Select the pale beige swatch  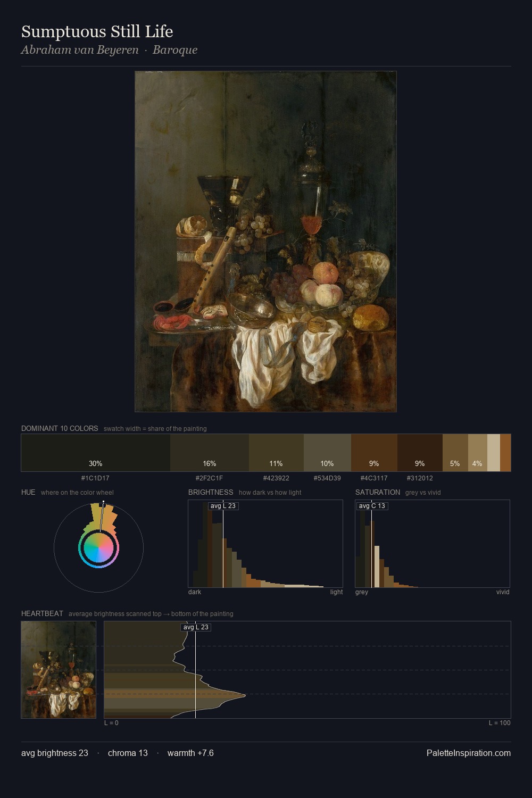point(494,453)
